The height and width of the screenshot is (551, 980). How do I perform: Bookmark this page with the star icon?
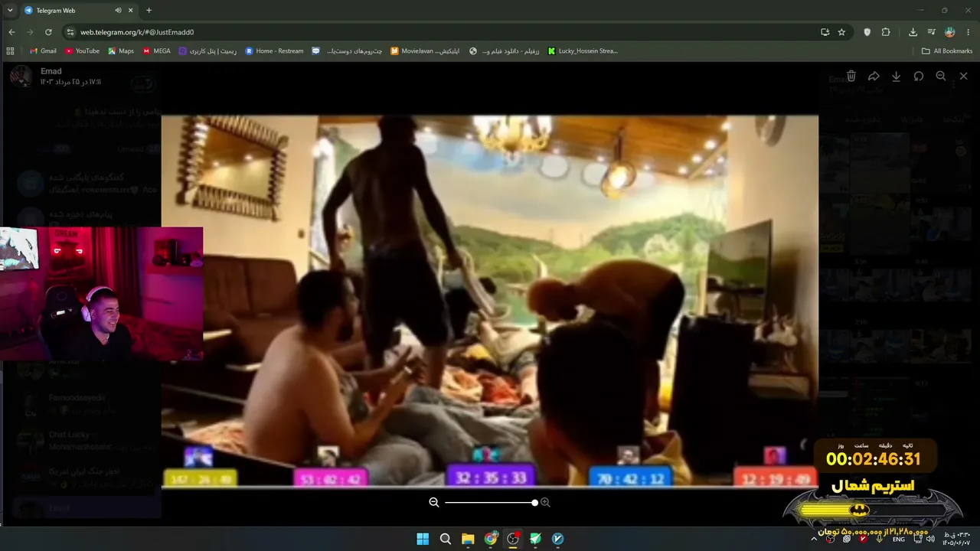pyautogui.click(x=841, y=32)
